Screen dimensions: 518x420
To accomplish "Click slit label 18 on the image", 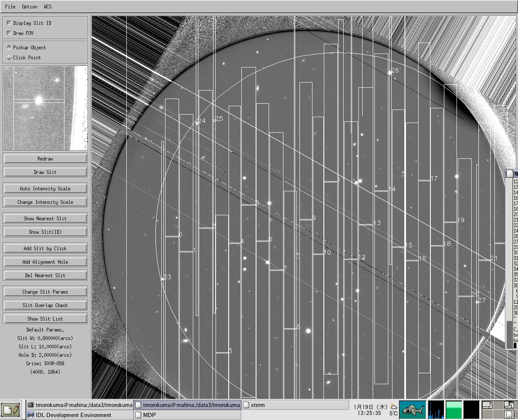I will [x=447, y=243].
